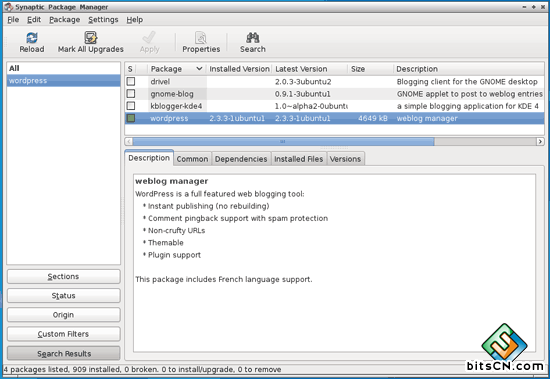This screenshot has width=550, height=379.
Task: Click latest version 0.9.1-3ubuntu1 cell
Action: 303,94
